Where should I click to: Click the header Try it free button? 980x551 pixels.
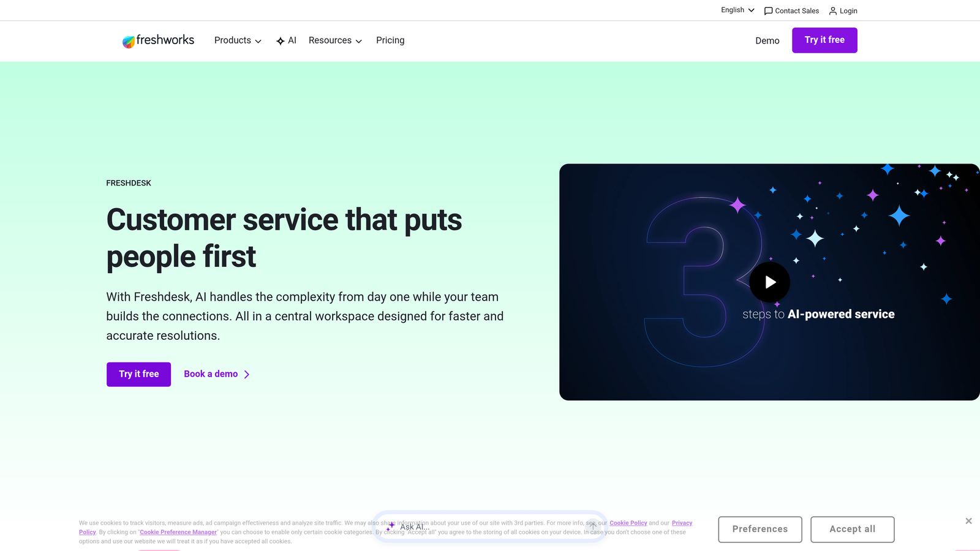click(824, 40)
